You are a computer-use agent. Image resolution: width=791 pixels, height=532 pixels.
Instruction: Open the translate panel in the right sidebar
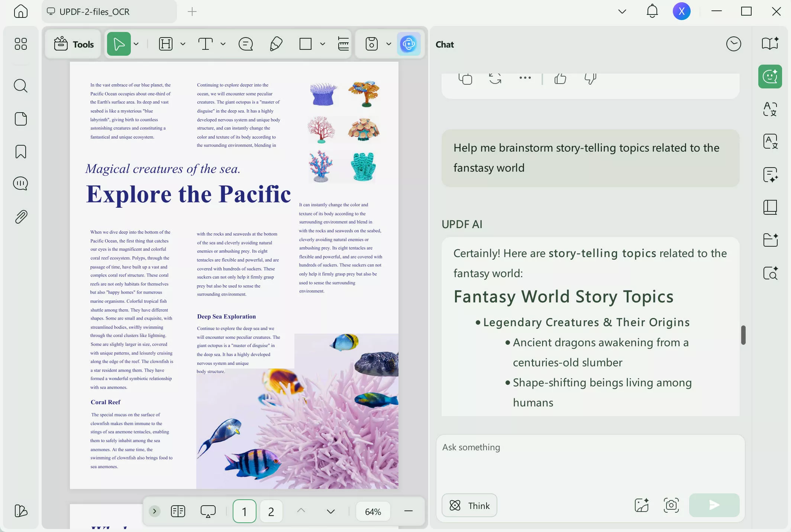(x=770, y=109)
